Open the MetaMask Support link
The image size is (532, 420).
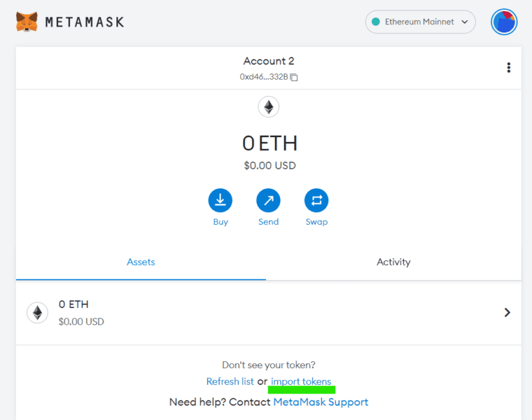point(321,402)
